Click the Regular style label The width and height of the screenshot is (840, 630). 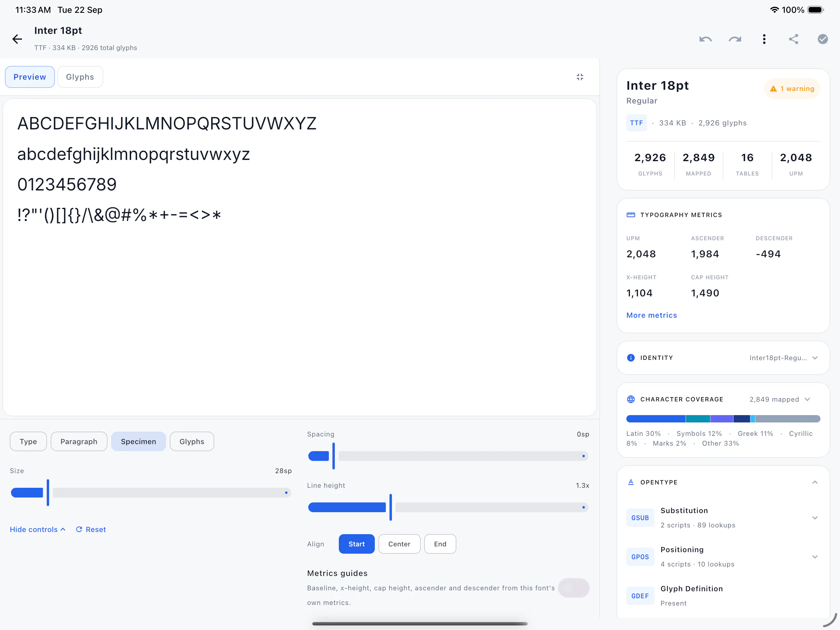[642, 101]
